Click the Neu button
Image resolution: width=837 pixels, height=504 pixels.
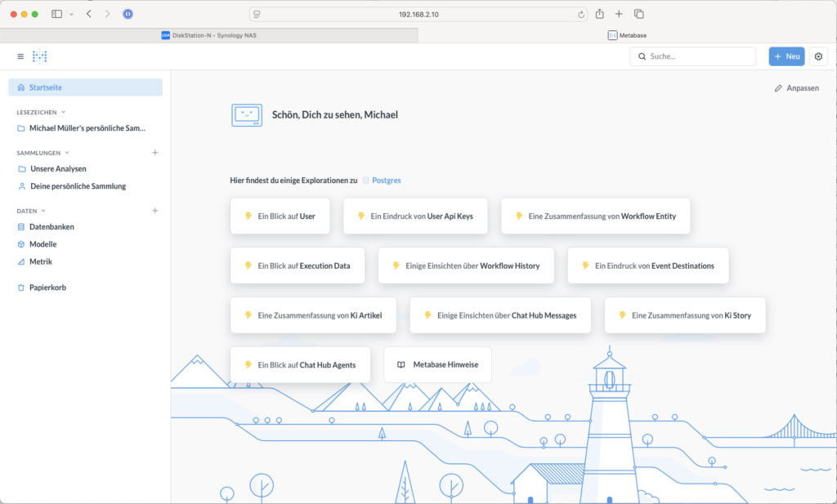pyautogui.click(x=786, y=56)
